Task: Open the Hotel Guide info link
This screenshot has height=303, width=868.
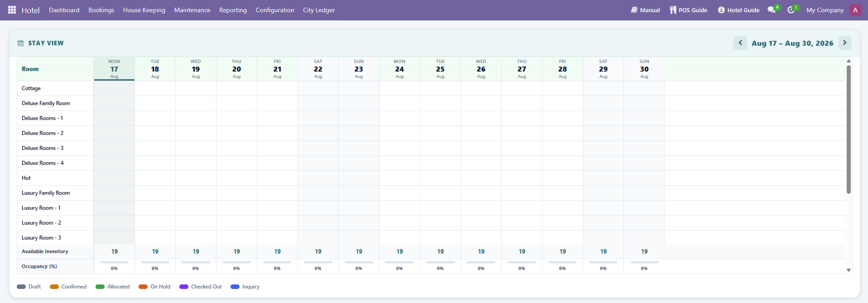Action: coord(739,10)
